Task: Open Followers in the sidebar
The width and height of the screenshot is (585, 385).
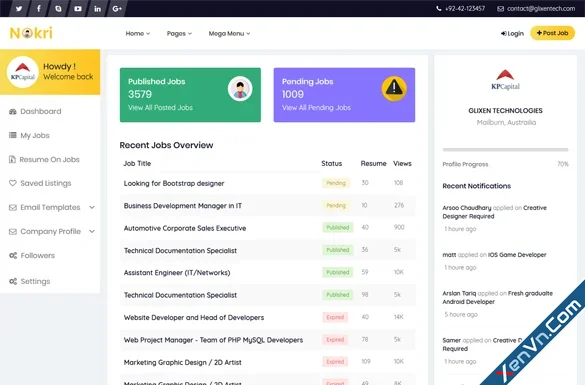Action: coord(38,256)
